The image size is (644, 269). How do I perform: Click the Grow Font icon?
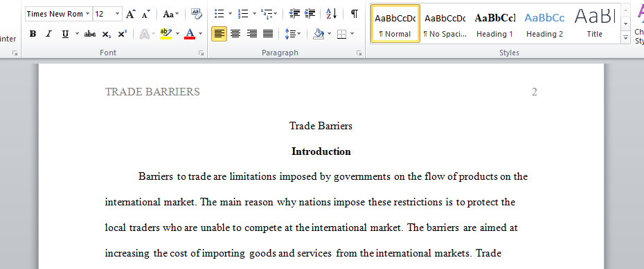pyautogui.click(x=130, y=14)
